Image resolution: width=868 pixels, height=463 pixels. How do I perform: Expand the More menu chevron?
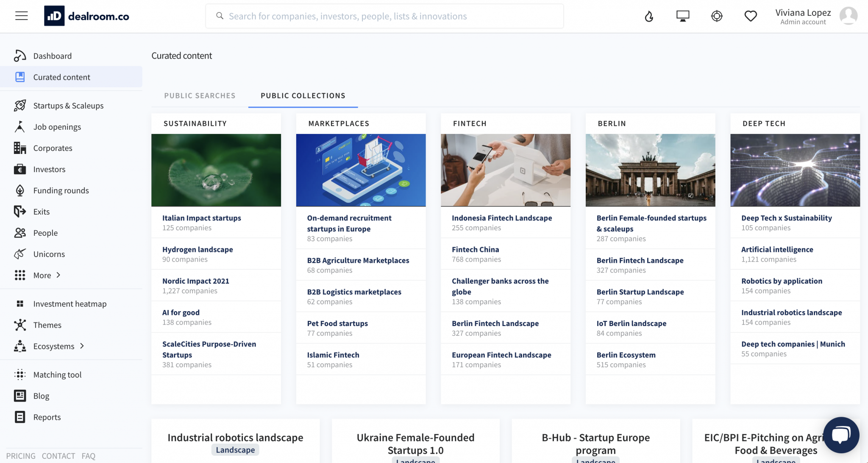[x=58, y=275]
